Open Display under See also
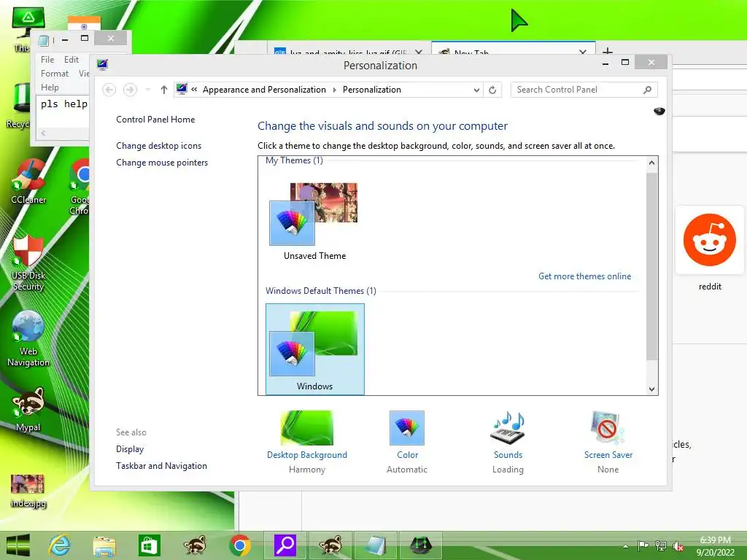 (130, 449)
